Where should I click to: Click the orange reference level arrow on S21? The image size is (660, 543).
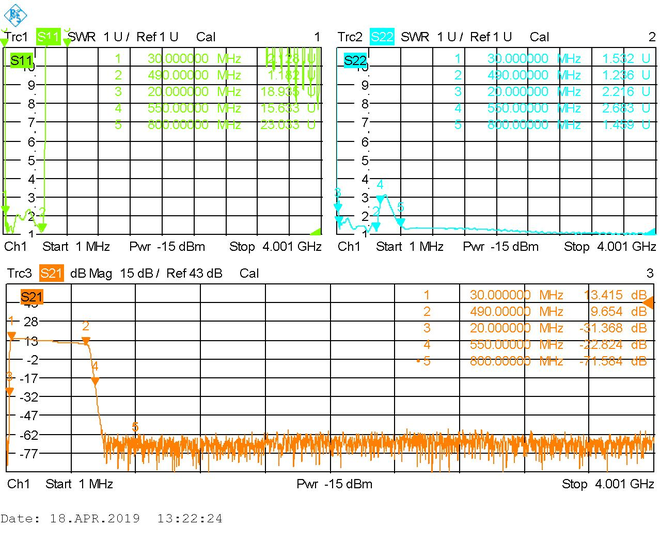coord(649,303)
